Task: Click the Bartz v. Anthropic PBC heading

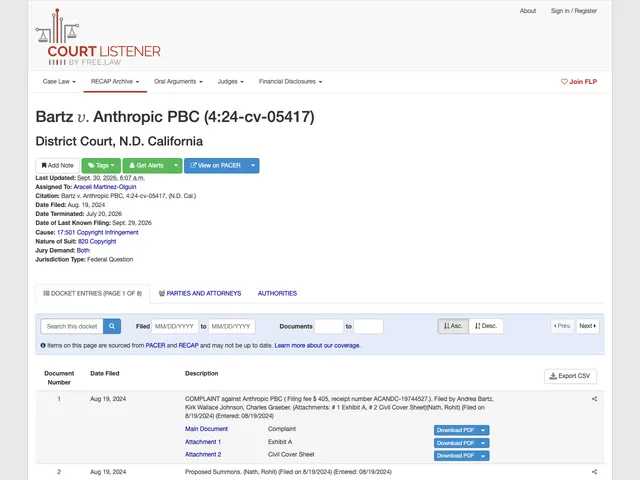Action: pyautogui.click(x=175, y=117)
